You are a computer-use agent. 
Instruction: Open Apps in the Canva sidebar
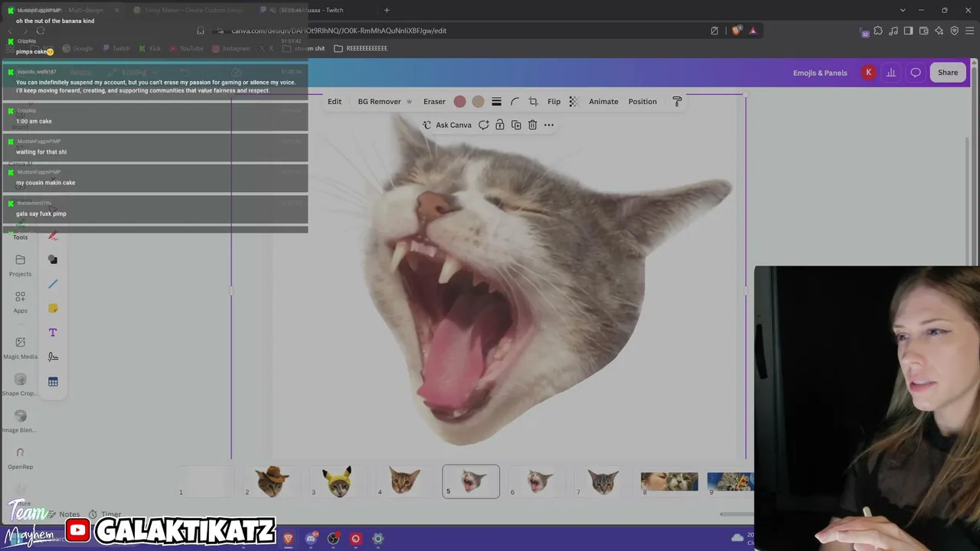(20, 303)
